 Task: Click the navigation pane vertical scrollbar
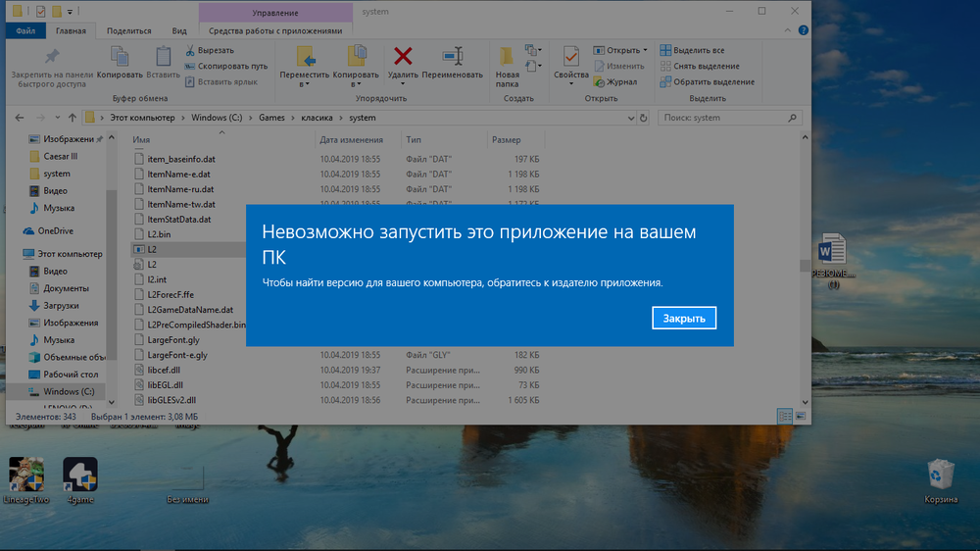[x=111, y=275]
